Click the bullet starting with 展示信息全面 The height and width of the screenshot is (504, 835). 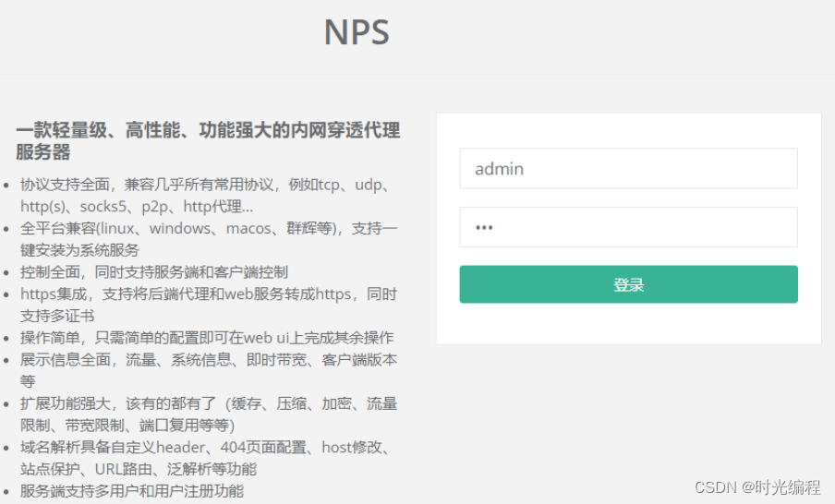tap(209, 370)
